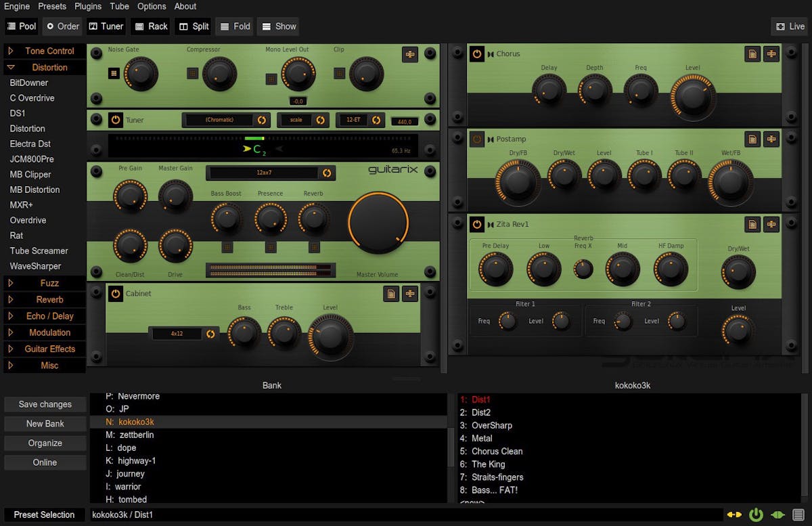Image resolution: width=812 pixels, height=526 pixels.
Task: Open the Tube menu
Action: pos(119,6)
